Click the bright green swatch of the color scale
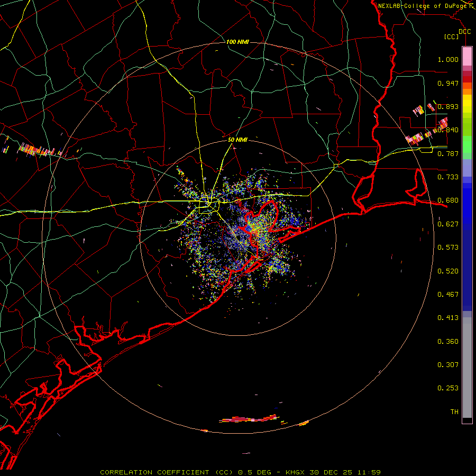This screenshot has width=476, height=476. pyautogui.click(x=467, y=144)
